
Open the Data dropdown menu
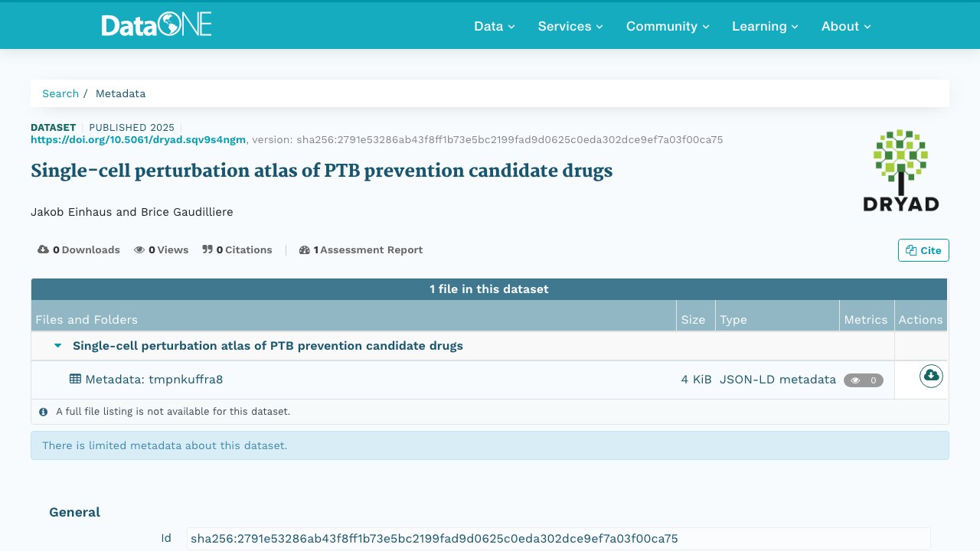tap(495, 26)
